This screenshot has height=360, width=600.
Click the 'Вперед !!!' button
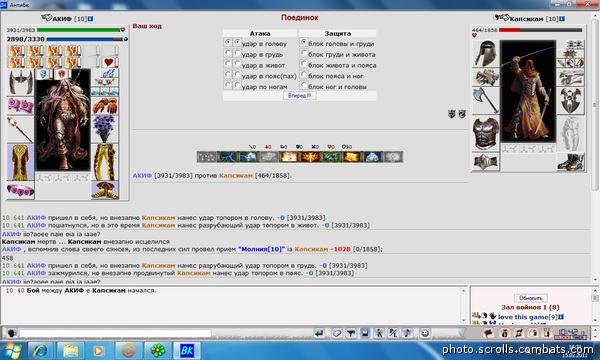300,96
